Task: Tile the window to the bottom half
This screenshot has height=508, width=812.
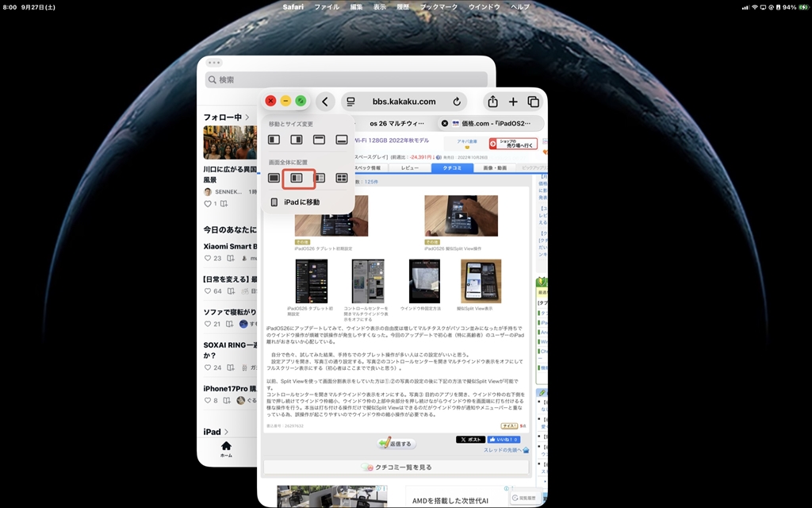Action: (341, 140)
